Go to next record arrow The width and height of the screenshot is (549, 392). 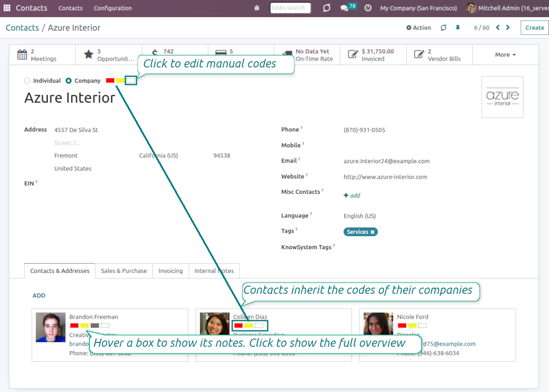pos(508,28)
